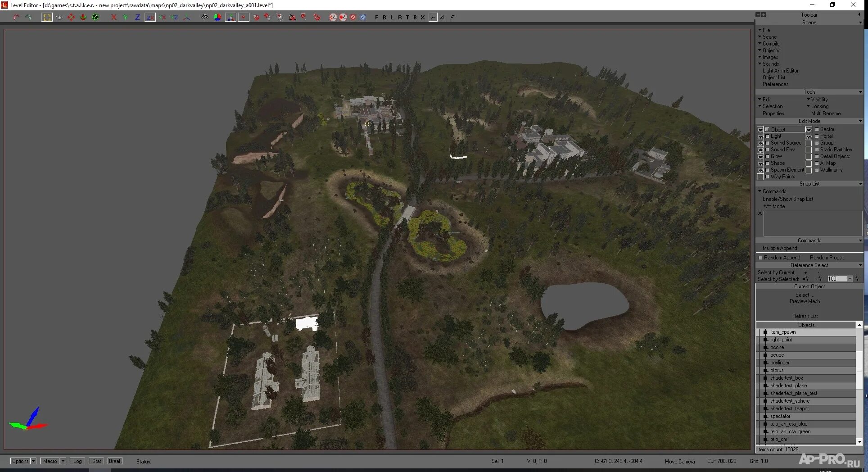Switch to the Front view (F)
868x472 pixels.
(x=376, y=17)
